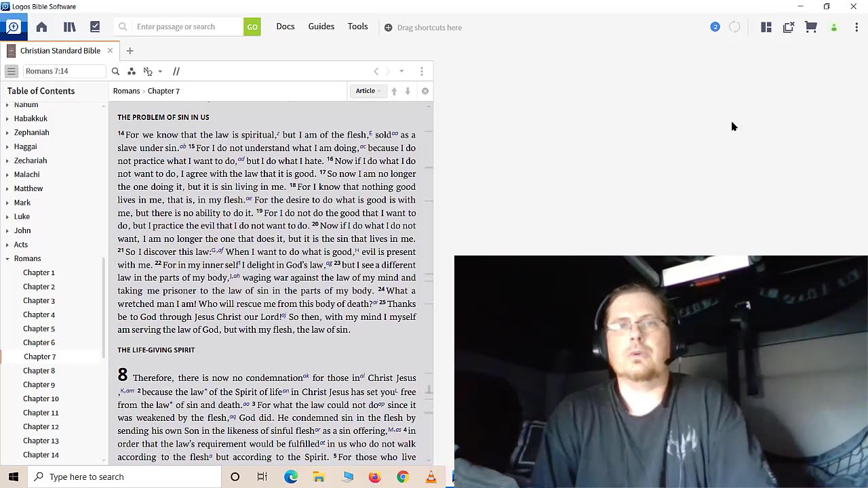Click the close all panels icon

(789, 27)
